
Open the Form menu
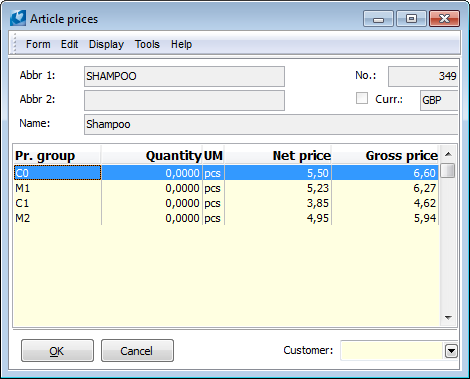coord(38,44)
